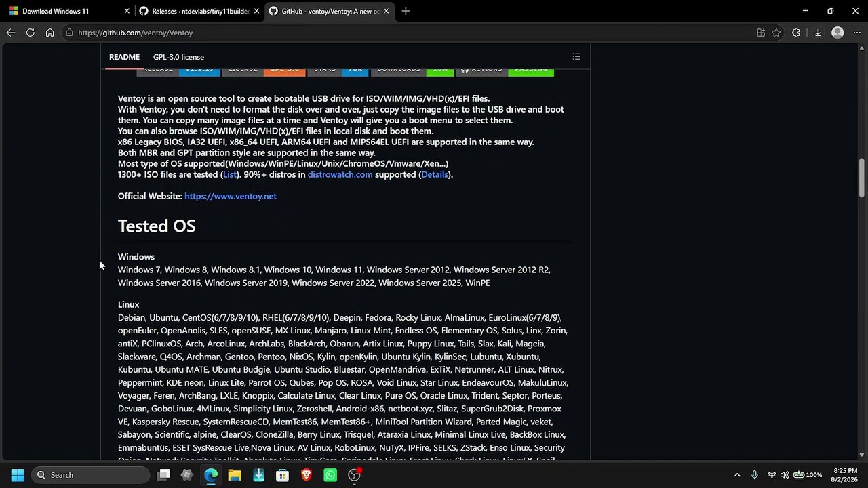View site information lock icon

coord(69,33)
